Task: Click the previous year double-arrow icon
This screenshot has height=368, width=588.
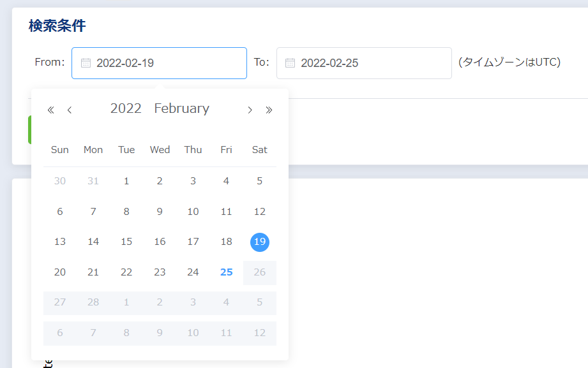Action: 51,110
